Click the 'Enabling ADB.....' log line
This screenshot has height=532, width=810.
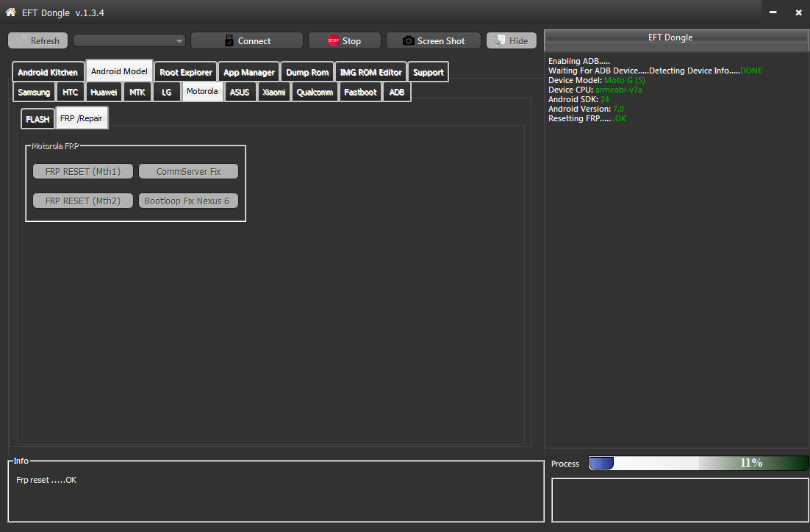(579, 61)
